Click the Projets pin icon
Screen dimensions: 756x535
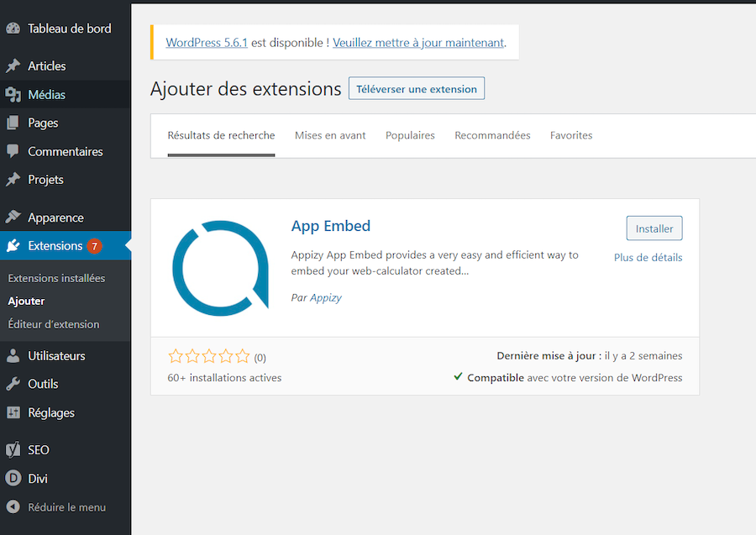pos(13,179)
